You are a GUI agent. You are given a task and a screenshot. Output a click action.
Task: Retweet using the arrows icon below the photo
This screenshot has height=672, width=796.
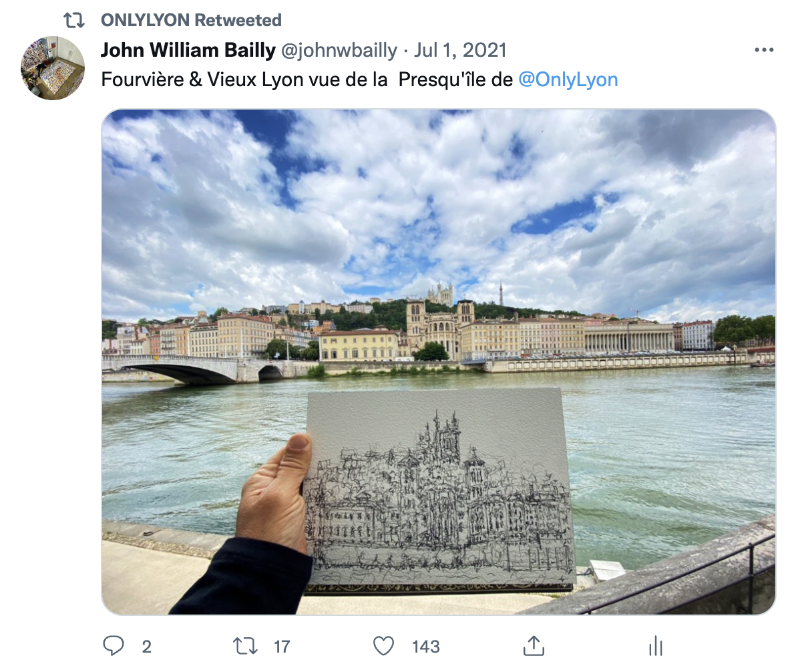click(245, 646)
